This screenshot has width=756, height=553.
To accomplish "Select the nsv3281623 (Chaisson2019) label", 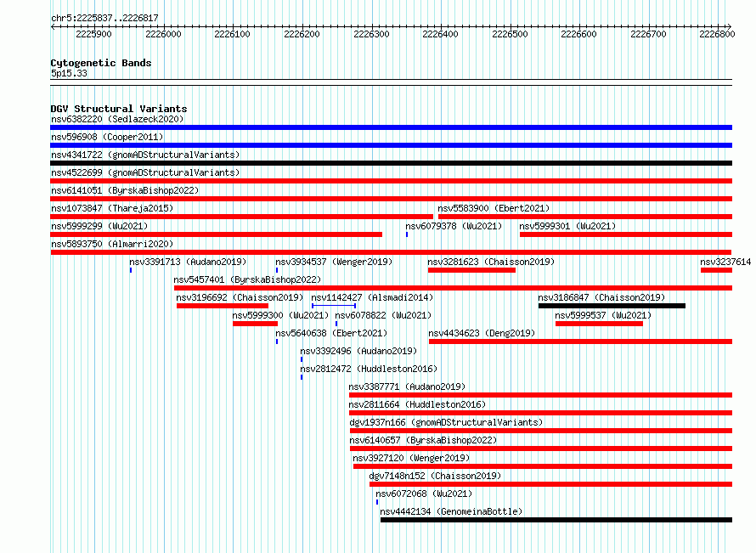I will pos(491,262).
